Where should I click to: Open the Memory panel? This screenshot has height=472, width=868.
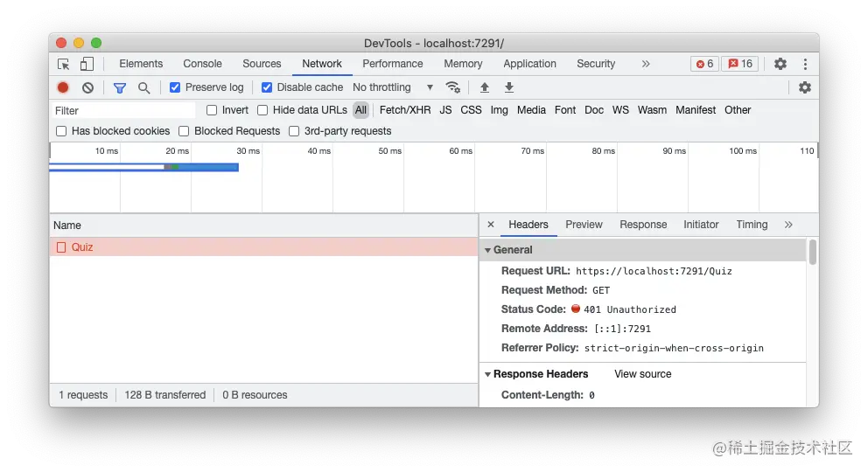point(464,64)
